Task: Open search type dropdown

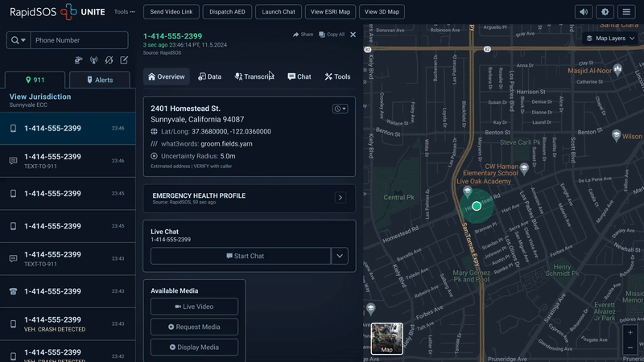Action: tap(19, 40)
